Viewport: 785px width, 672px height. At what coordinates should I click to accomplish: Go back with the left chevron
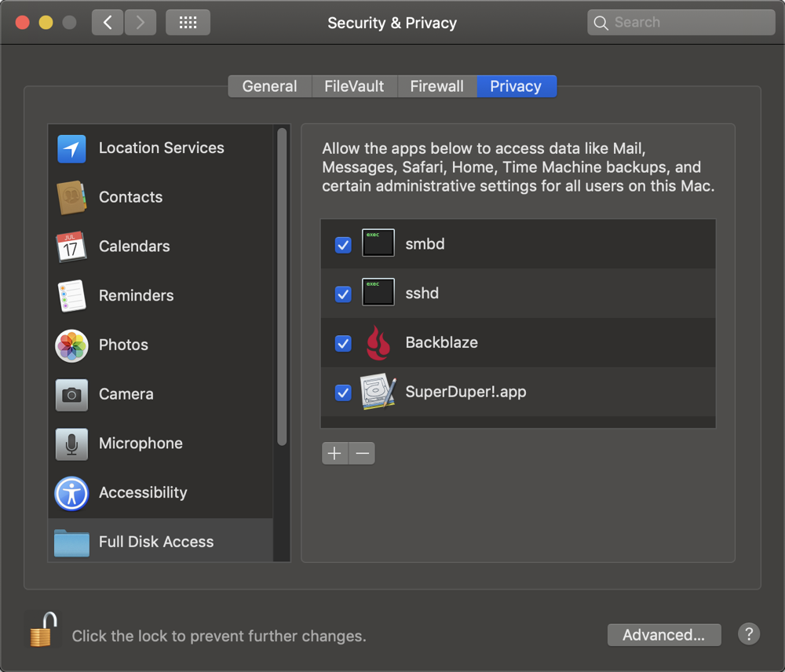107,22
